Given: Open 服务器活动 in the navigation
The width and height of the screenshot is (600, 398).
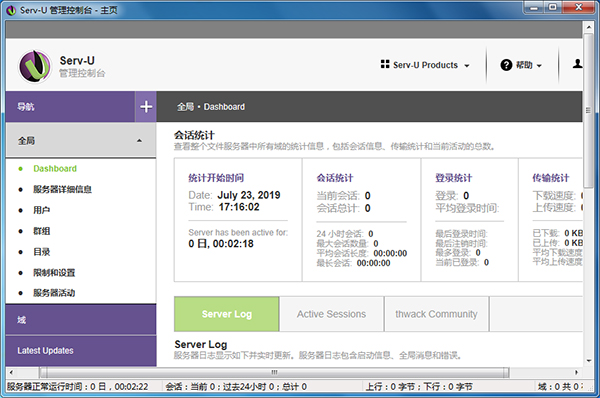Looking at the screenshot, I should click(54, 293).
